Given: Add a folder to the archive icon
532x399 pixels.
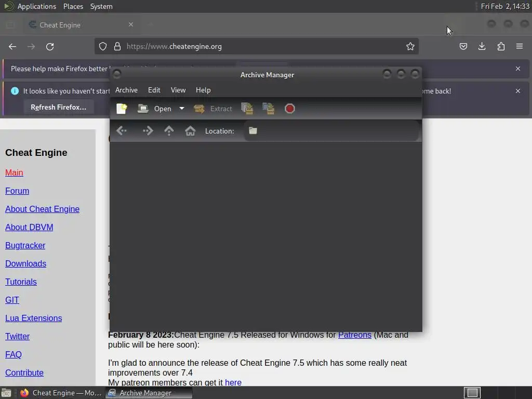Looking at the screenshot, I should click(269, 109).
